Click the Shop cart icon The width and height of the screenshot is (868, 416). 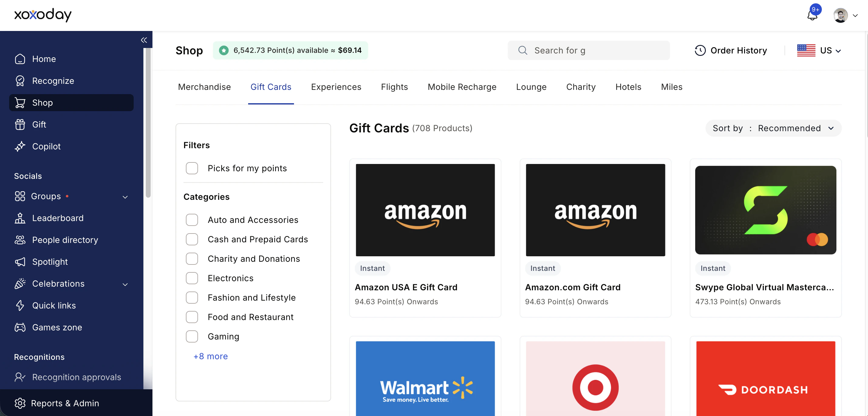(20, 103)
